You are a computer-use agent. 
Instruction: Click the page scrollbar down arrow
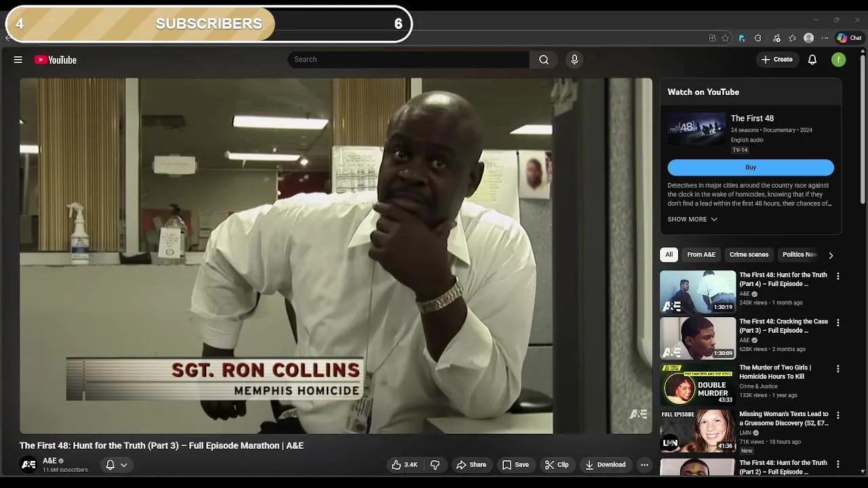[863, 471]
